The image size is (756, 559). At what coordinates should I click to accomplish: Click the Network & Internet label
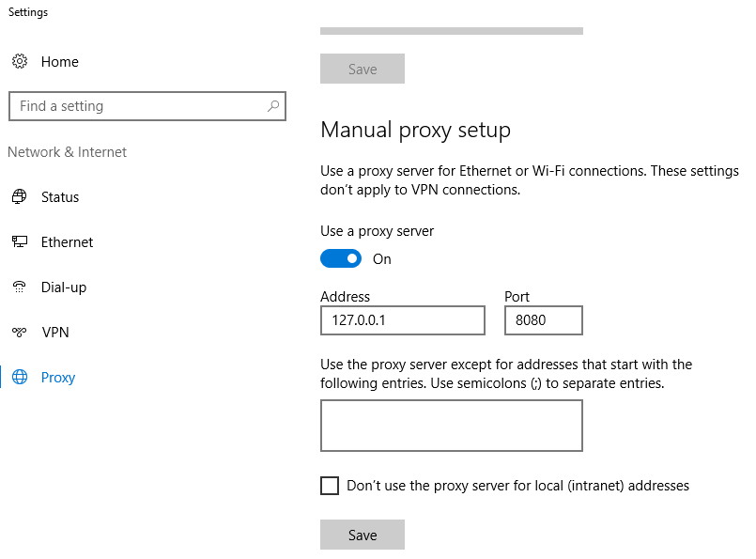tap(67, 152)
